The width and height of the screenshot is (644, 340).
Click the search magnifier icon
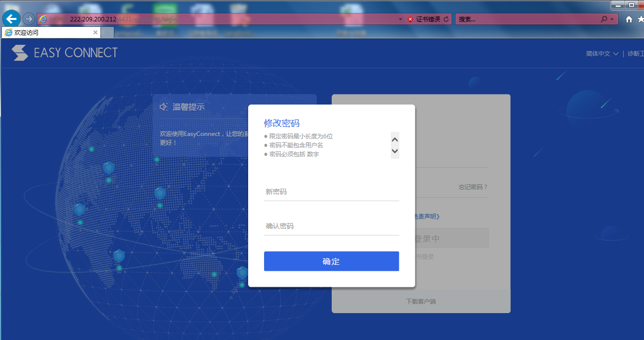[x=604, y=19]
